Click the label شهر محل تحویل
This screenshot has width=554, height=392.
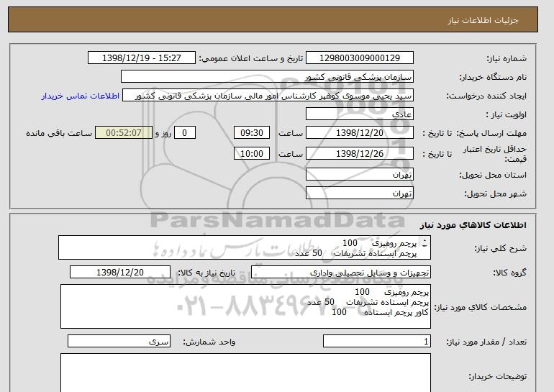coord(495,193)
